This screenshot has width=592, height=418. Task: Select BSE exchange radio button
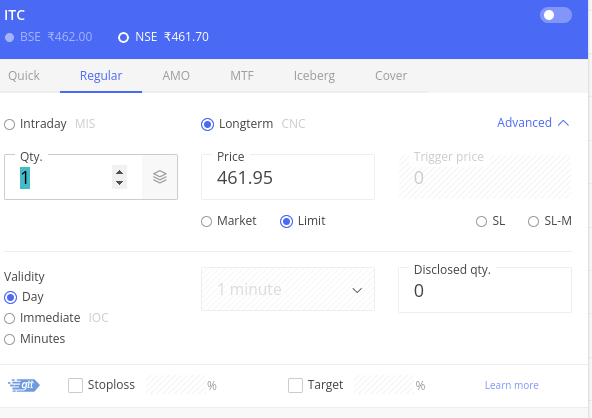(x=9, y=37)
